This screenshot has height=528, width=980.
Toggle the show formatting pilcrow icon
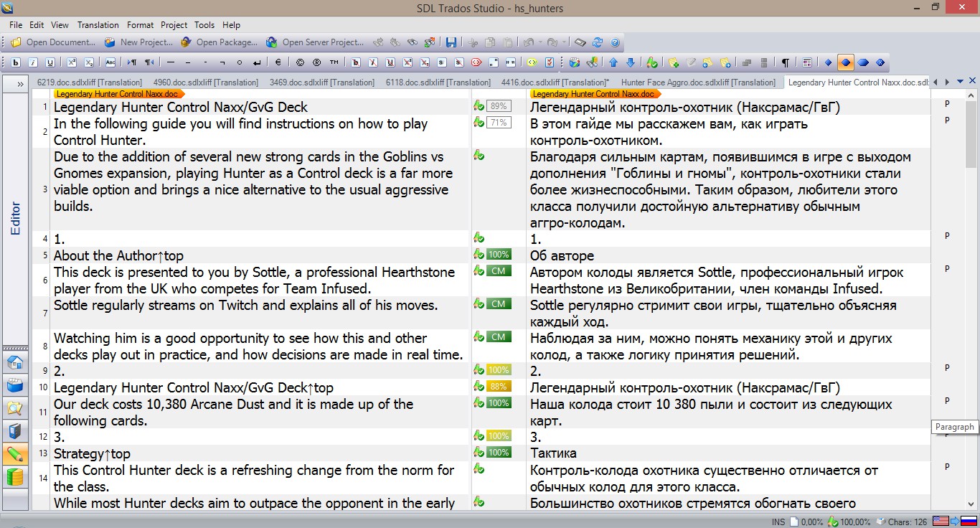[786, 62]
